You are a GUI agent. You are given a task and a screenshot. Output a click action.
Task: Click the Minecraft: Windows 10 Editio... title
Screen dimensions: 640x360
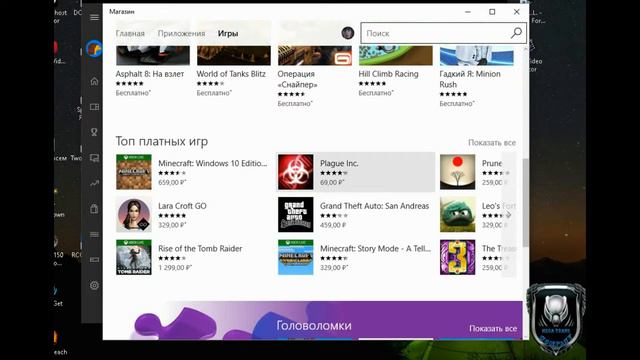point(213,163)
